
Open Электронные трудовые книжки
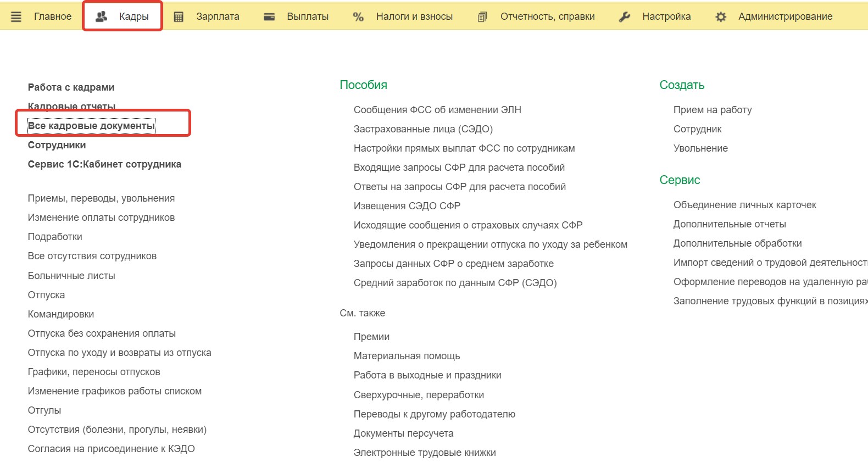point(425,453)
